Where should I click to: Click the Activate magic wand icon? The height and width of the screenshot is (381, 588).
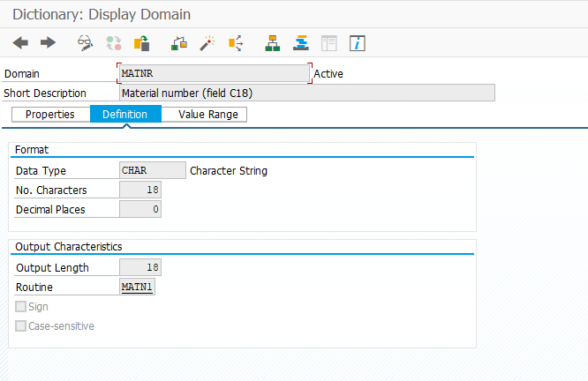207,42
